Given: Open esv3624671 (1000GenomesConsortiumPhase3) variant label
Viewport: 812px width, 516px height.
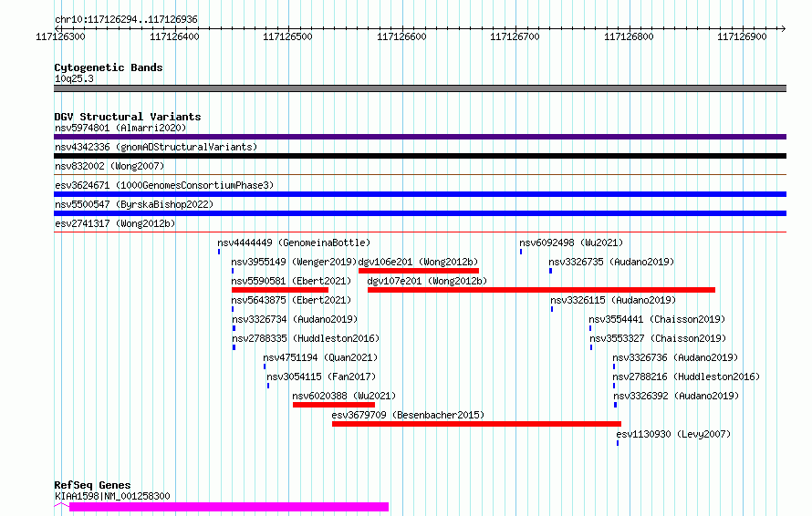Looking at the screenshot, I should pyautogui.click(x=164, y=185).
